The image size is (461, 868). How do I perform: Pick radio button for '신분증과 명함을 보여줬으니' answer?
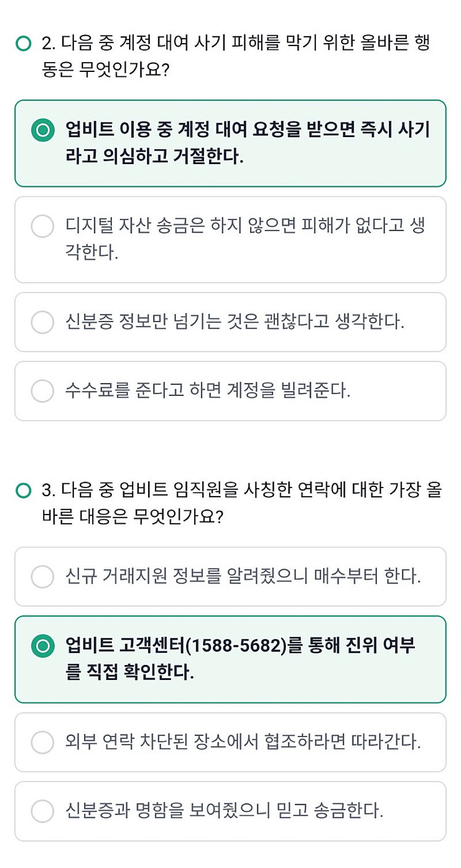pos(42,811)
